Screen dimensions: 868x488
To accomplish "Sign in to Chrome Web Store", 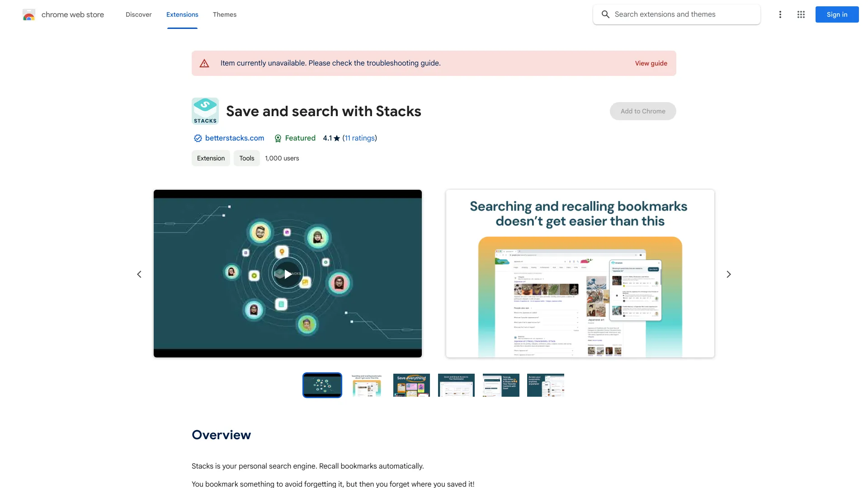I will [x=837, y=14].
